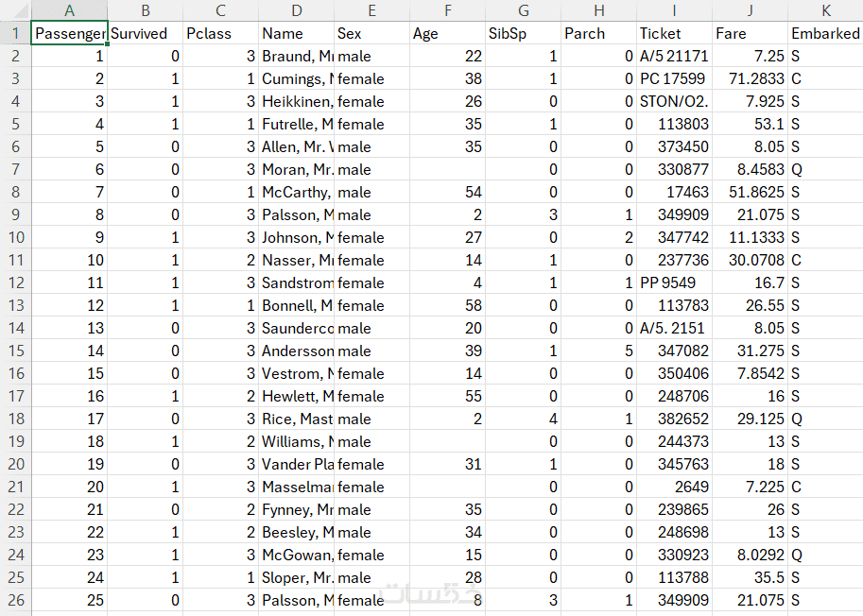
Task: Select the column A header
Action: click(69, 10)
